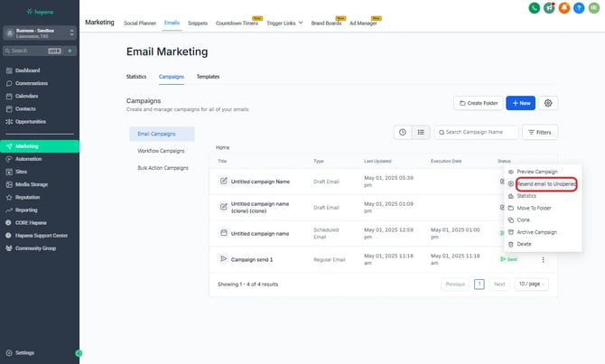Switch to the list view toggle
Image resolution: width=605 pixels, height=364 pixels.
[x=421, y=132]
